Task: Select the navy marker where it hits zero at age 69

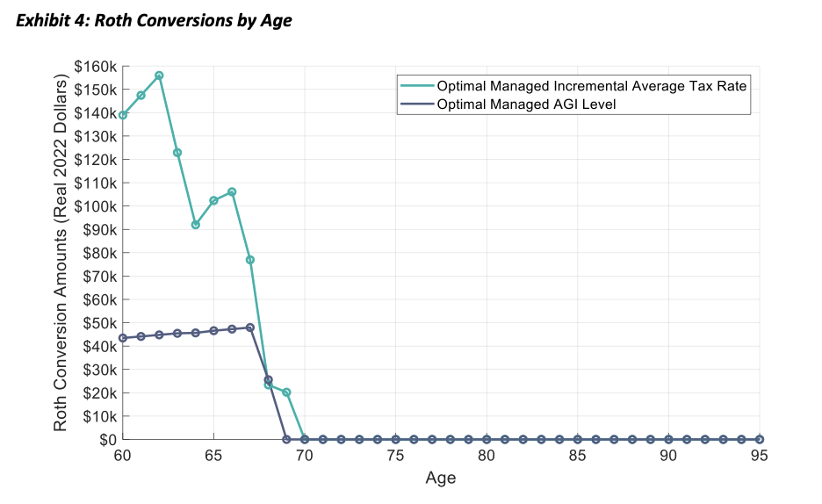Action: coord(286,439)
